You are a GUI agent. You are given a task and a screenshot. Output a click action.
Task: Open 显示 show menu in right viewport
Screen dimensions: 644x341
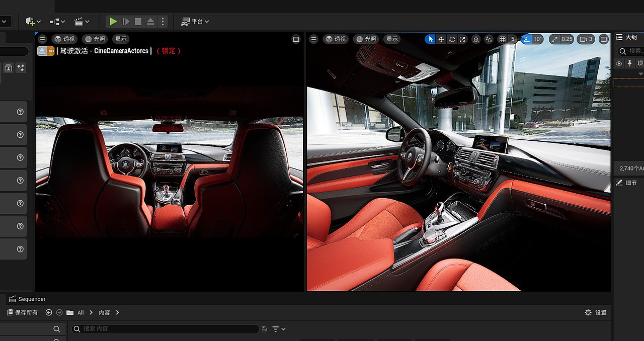392,39
